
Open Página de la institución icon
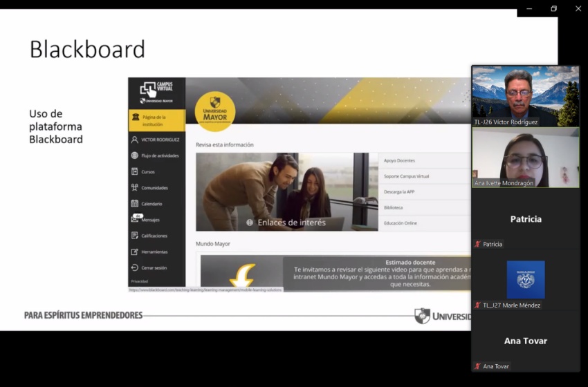pos(136,117)
